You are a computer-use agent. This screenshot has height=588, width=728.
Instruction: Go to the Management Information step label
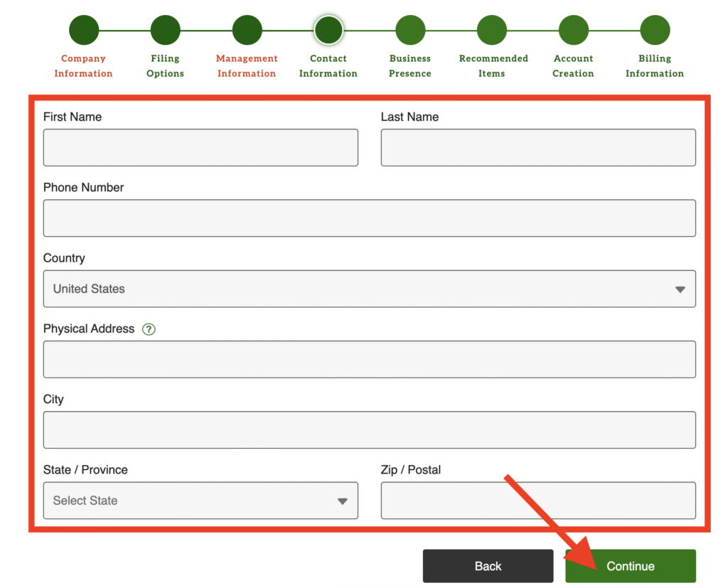247,66
